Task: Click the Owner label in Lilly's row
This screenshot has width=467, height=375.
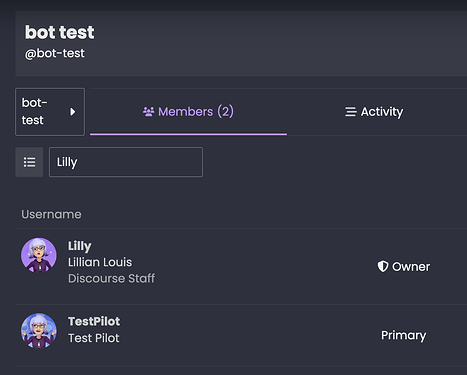Action: (411, 267)
